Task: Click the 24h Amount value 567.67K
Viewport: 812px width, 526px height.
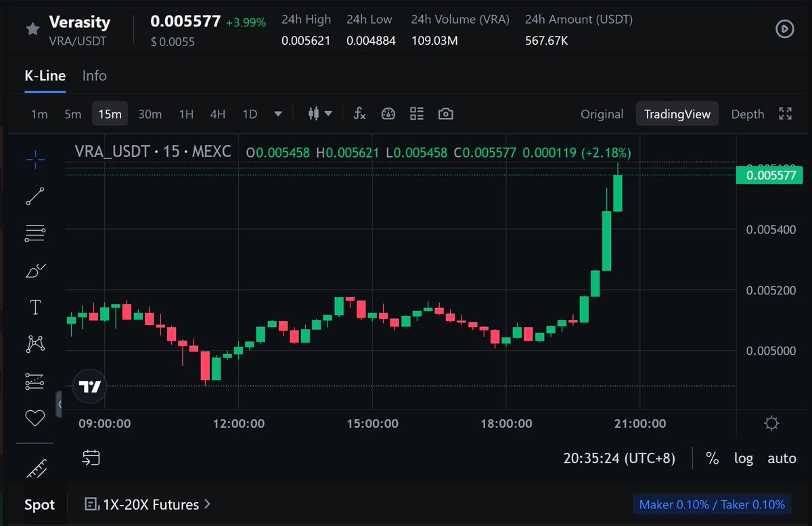Action: [547, 41]
